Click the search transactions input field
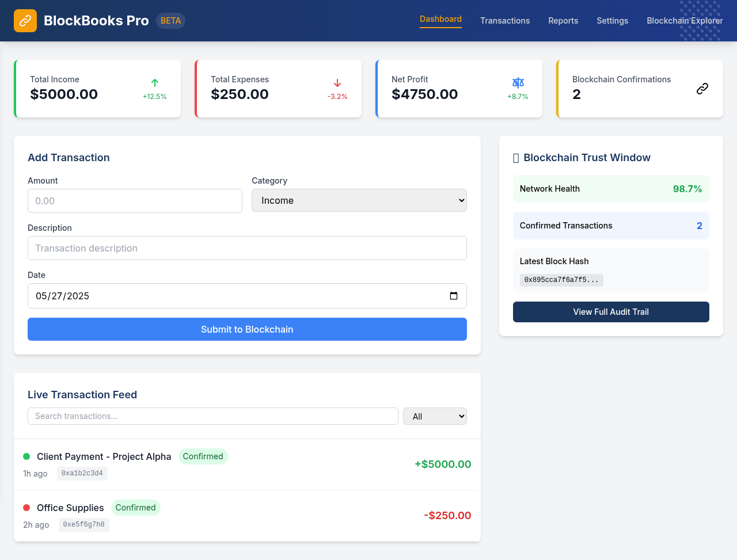Image resolution: width=737 pixels, height=560 pixels. (x=212, y=416)
